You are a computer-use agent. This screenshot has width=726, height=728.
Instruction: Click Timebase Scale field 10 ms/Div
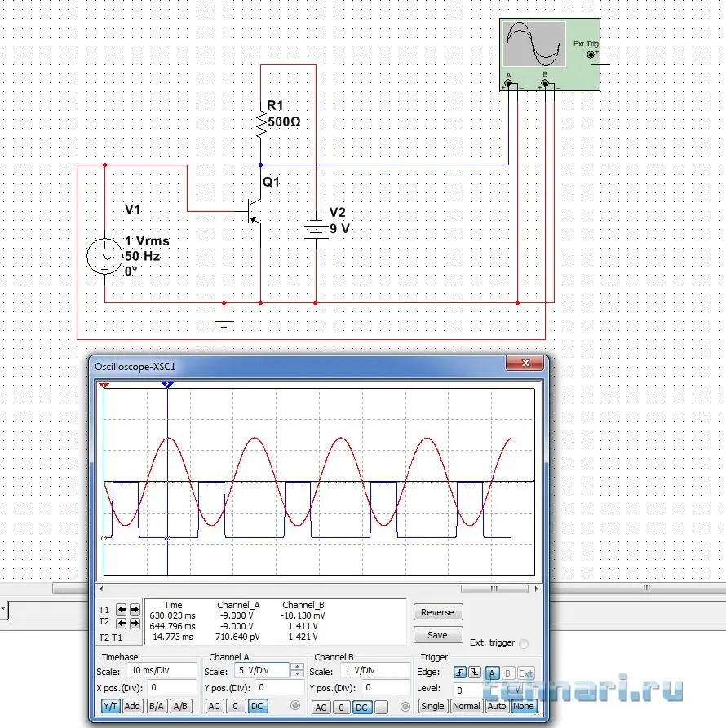tap(162, 670)
